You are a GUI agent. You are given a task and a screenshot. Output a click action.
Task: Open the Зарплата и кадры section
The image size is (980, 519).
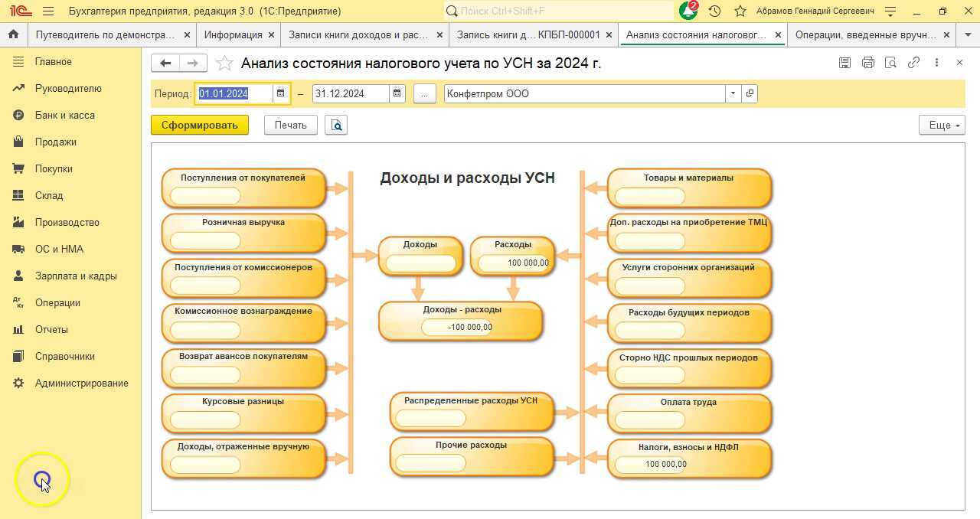tap(76, 276)
